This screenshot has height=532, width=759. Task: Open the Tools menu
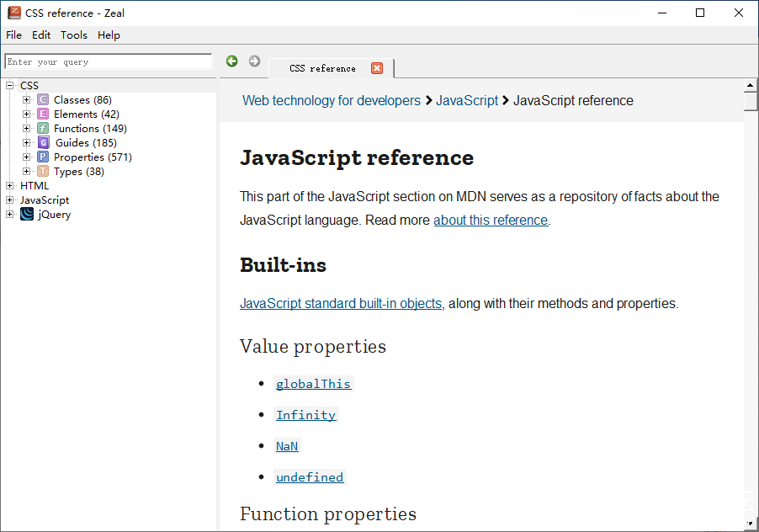[x=73, y=35]
